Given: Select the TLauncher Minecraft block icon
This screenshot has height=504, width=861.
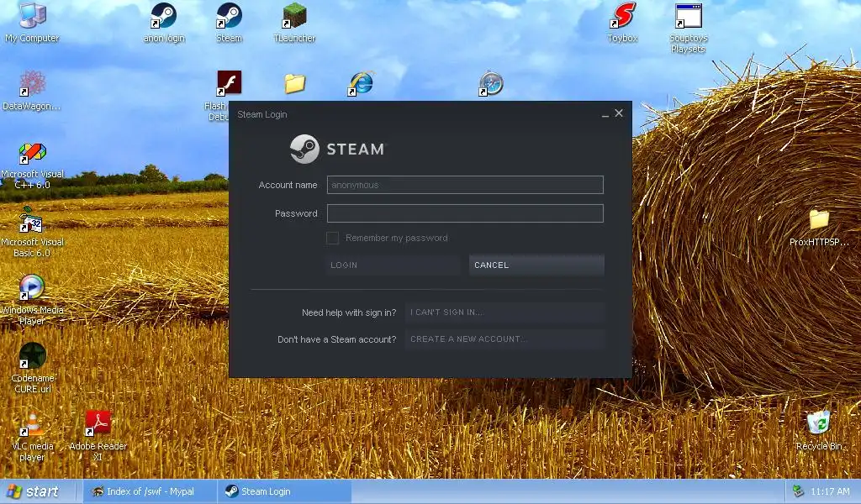Looking at the screenshot, I should click(x=294, y=15).
